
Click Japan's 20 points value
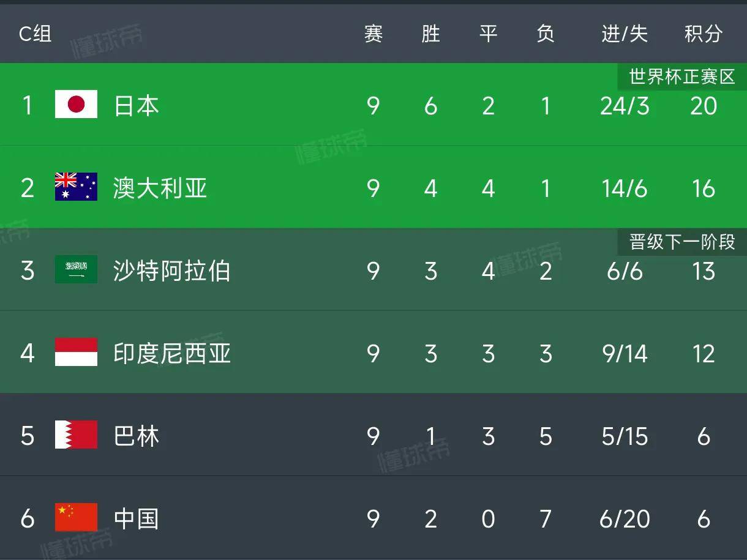pos(703,106)
